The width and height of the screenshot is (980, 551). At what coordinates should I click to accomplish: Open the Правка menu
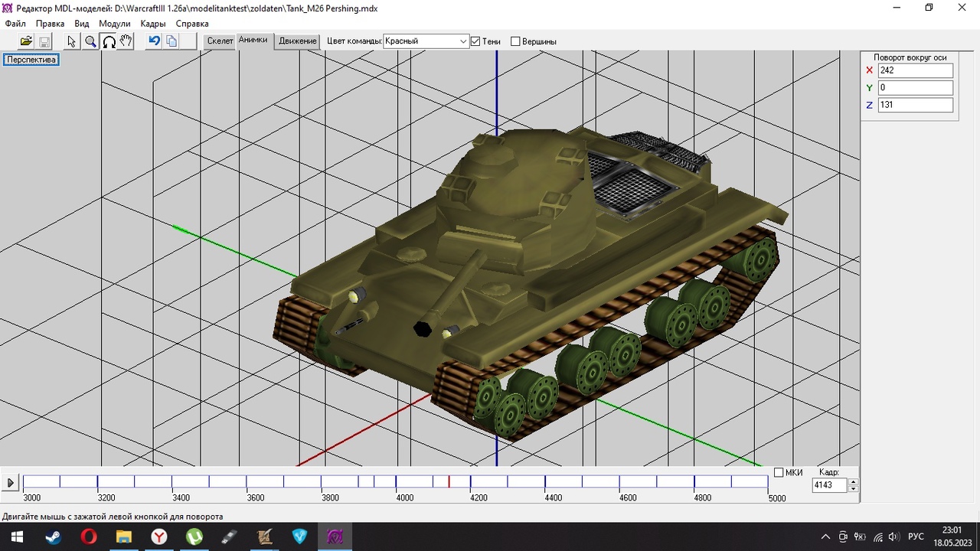[x=51, y=24]
